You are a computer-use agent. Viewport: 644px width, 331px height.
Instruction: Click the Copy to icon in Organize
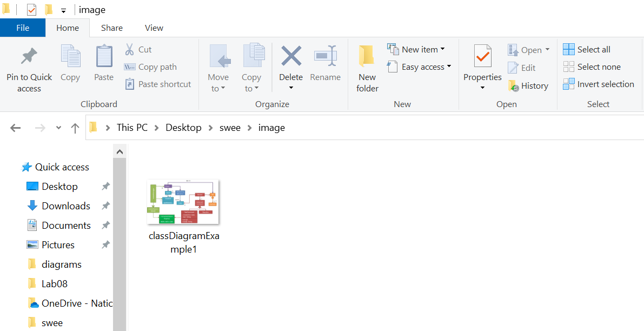click(254, 56)
